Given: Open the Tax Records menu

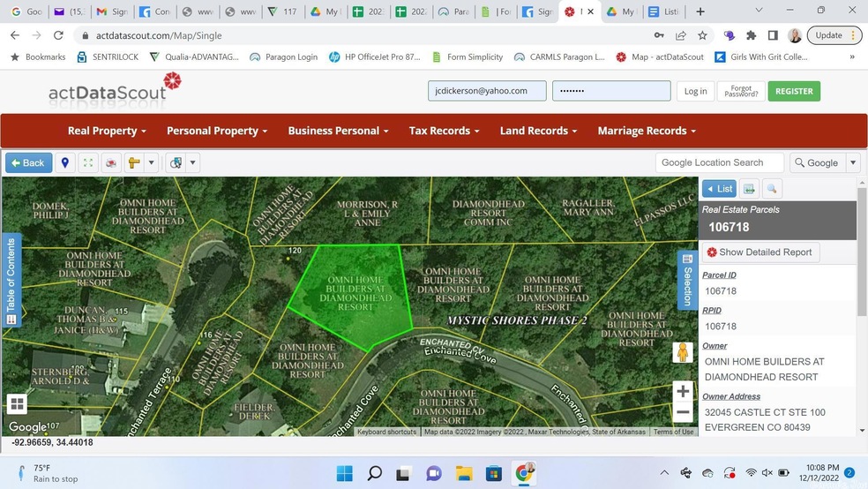Looking at the screenshot, I should pos(444,131).
